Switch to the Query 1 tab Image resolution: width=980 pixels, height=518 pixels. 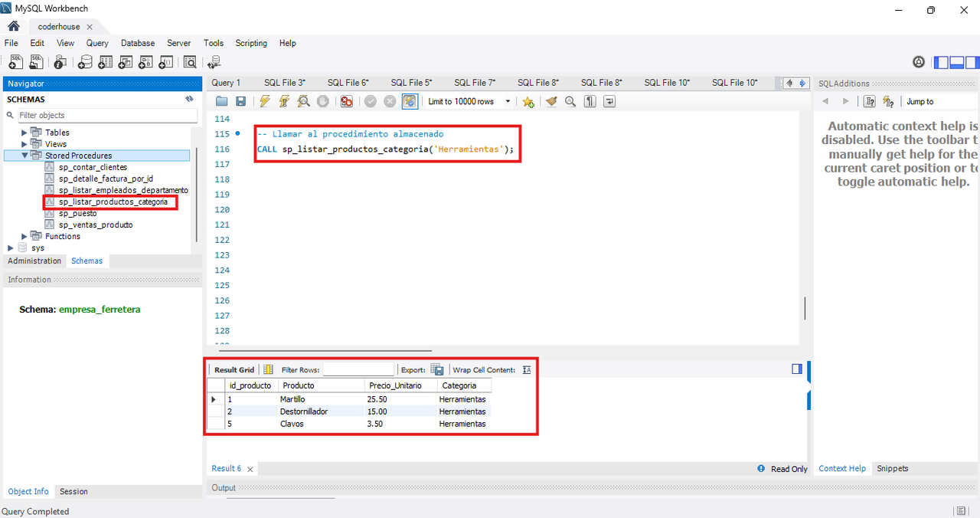click(226, 83)
